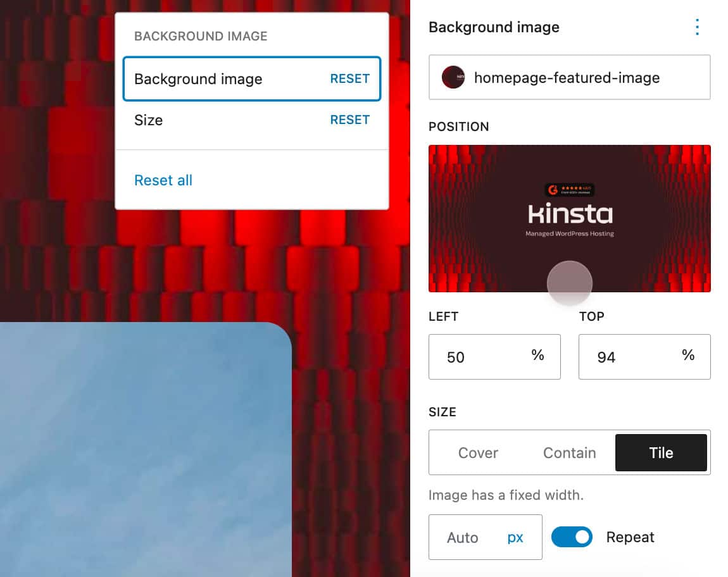
Task: Click the px unit selector
Action: (x=515, y=537)
